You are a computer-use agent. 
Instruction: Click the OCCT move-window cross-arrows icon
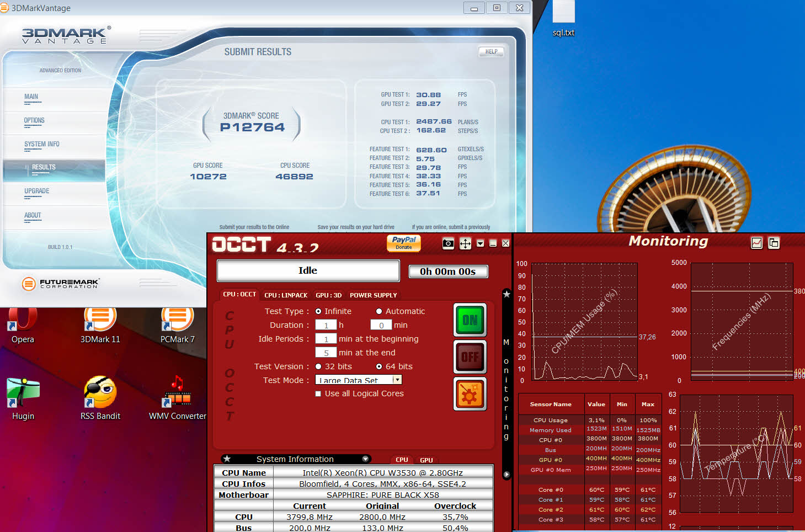tap(465, 243)
